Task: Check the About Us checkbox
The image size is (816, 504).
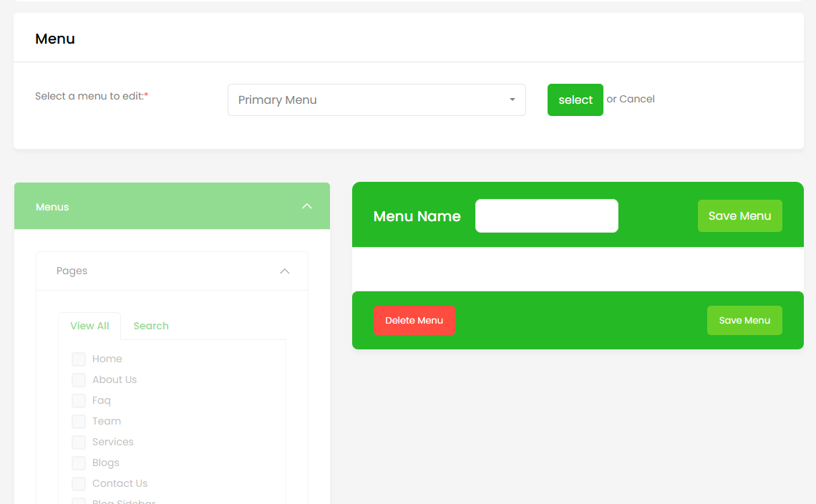Action: pos(79,380)
